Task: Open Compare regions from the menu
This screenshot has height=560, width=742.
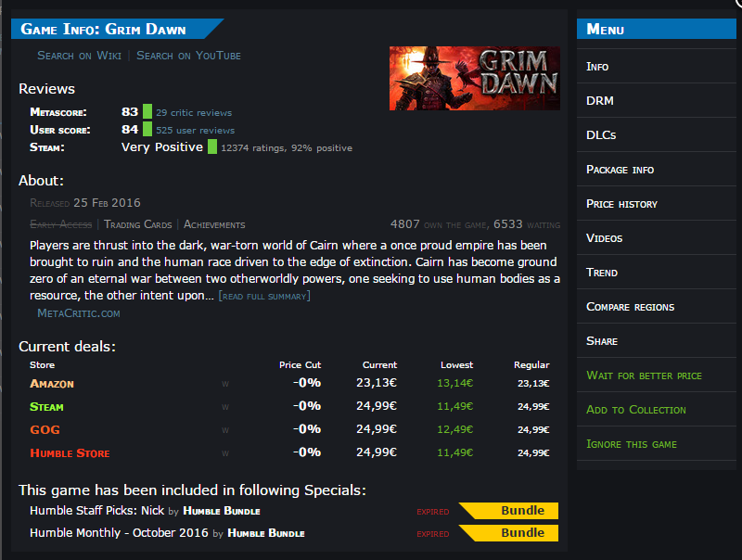Action: (x=630, y=307)
